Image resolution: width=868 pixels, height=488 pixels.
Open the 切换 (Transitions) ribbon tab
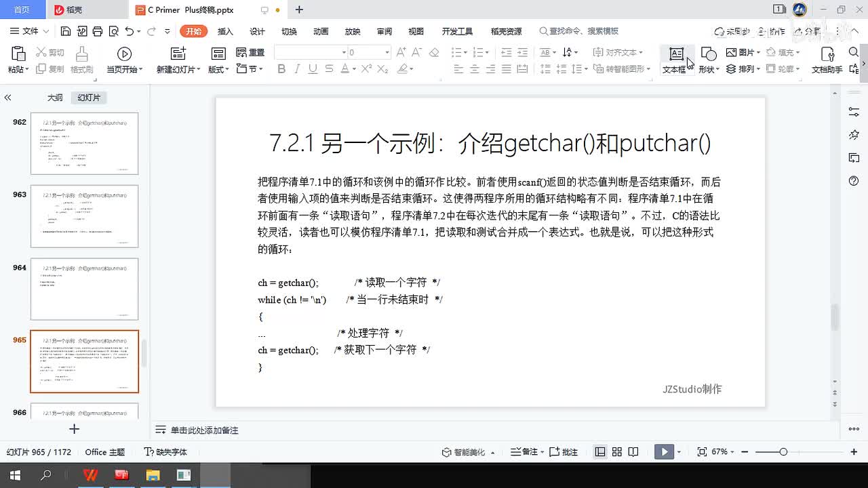[289, 31]
